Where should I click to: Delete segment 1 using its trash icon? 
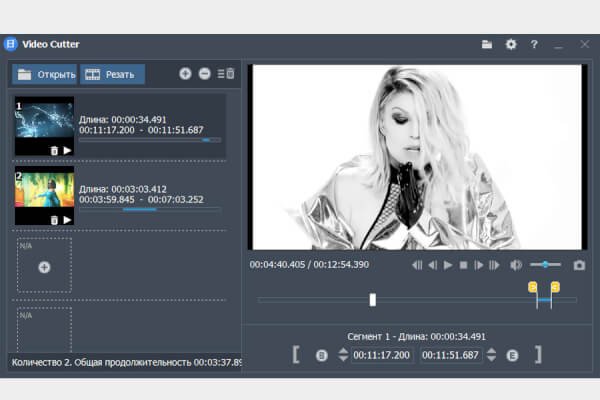coord(54,151)
